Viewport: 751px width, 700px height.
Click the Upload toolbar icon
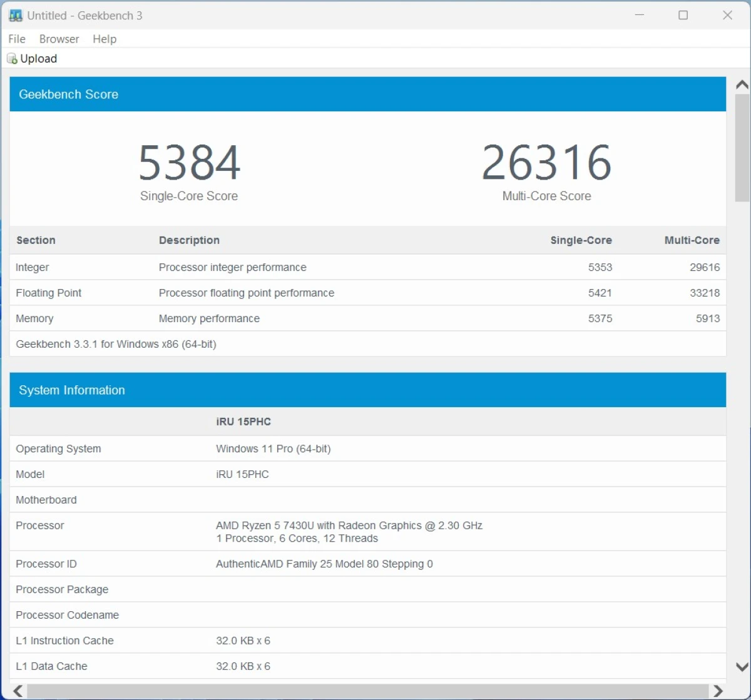tap(12, 59)
